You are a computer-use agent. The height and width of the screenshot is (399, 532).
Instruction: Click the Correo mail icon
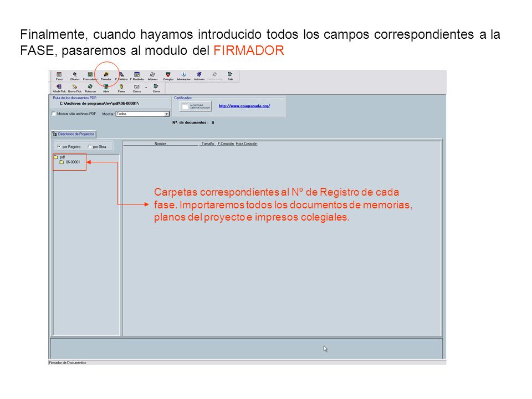click(x=137, y=88)
